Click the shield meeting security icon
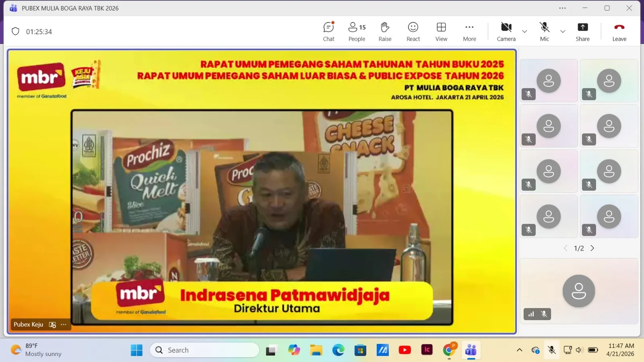 15,31
